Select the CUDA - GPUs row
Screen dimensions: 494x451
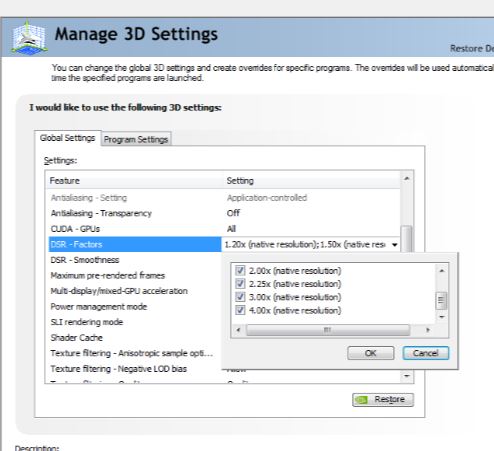click(x=224, y=229)
